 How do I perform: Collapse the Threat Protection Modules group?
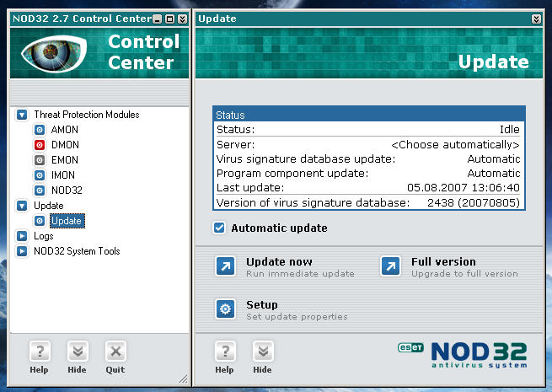22,115
